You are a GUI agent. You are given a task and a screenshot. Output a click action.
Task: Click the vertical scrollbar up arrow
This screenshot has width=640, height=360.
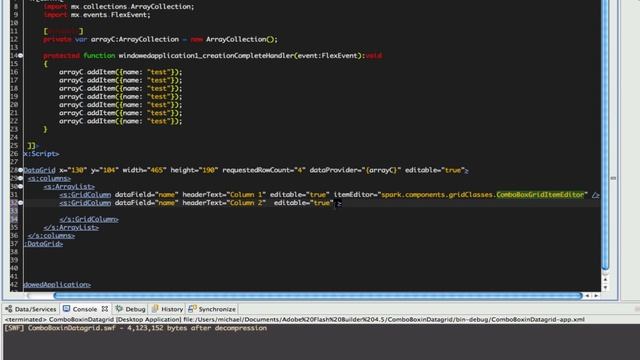click(605, 280)
